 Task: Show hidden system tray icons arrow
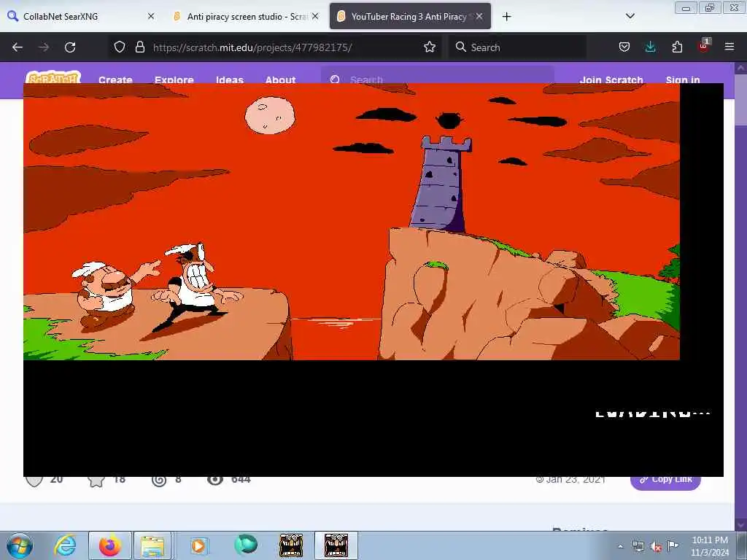point(620,546)
